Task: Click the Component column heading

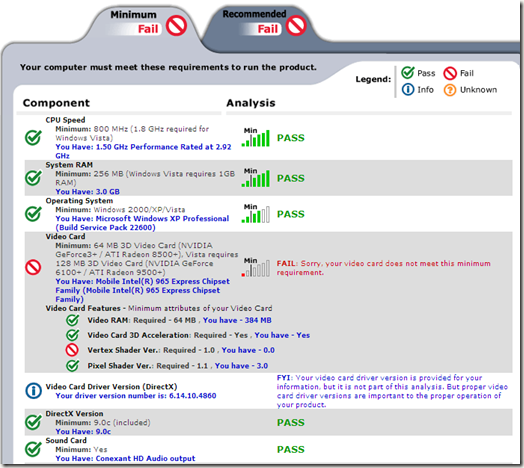Action: (56, 103)
